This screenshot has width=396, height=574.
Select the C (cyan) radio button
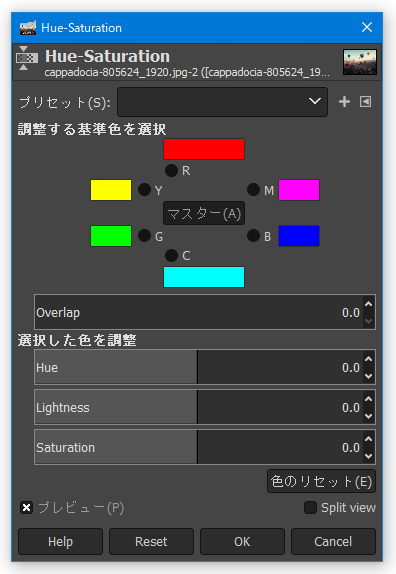[x=171, y=255]
